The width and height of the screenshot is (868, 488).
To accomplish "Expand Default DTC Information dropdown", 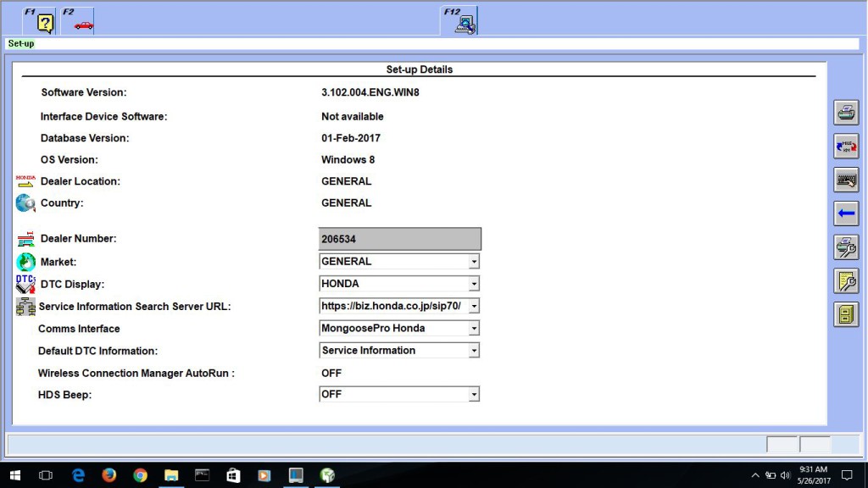I will click(474, 350).
